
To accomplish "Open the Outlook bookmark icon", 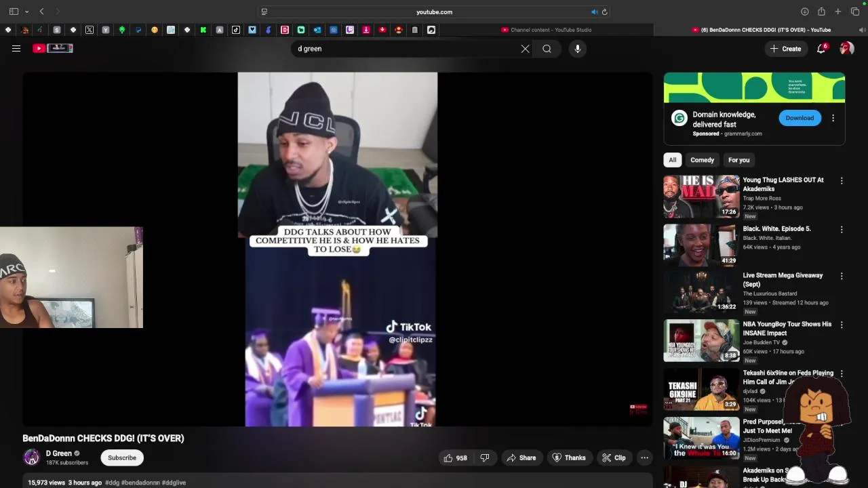I will [317, 30].
